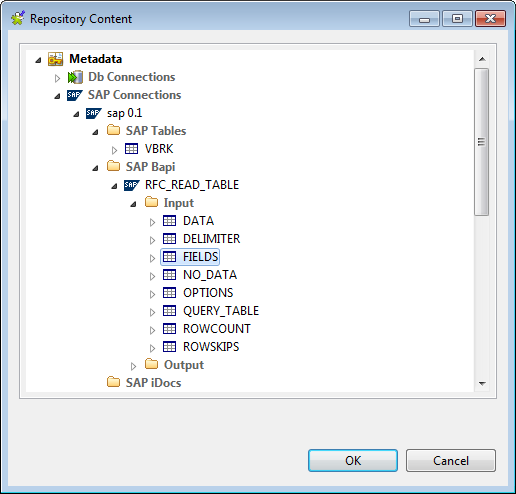
Task: Select the SAP Connections label
Action: click(x=135, y=95)
